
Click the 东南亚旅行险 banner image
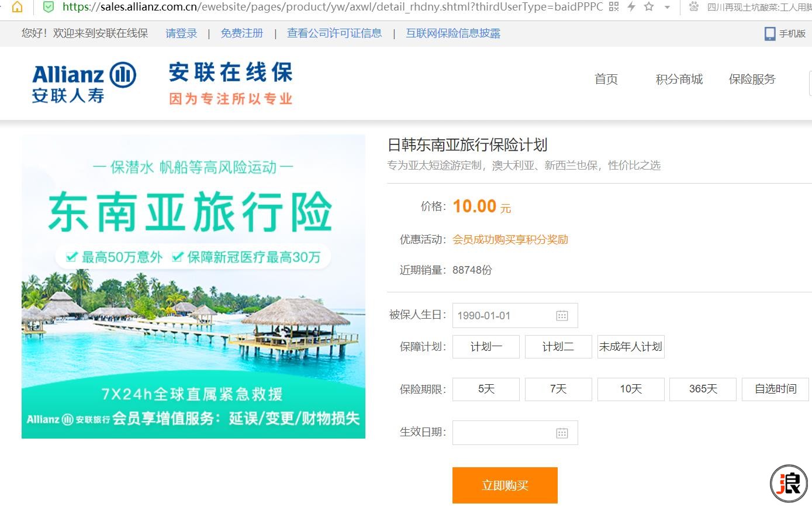pyautogui.click(x=194, y=287)
